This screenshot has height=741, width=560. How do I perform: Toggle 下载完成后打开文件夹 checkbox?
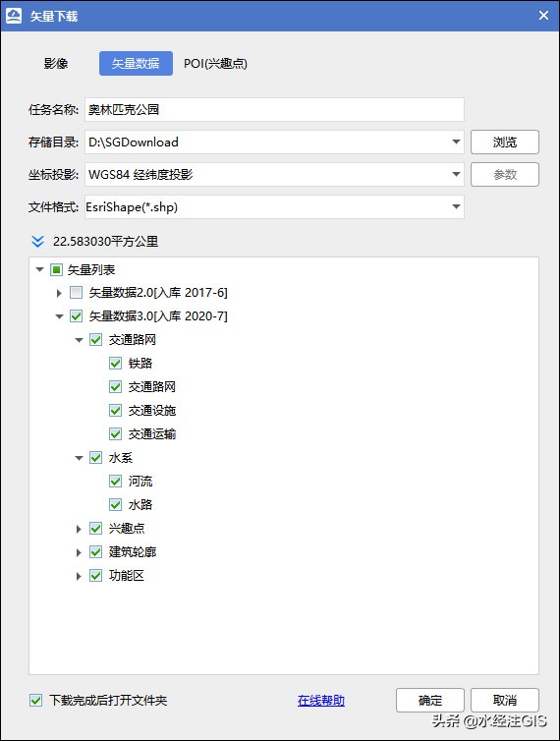(36, 701)
